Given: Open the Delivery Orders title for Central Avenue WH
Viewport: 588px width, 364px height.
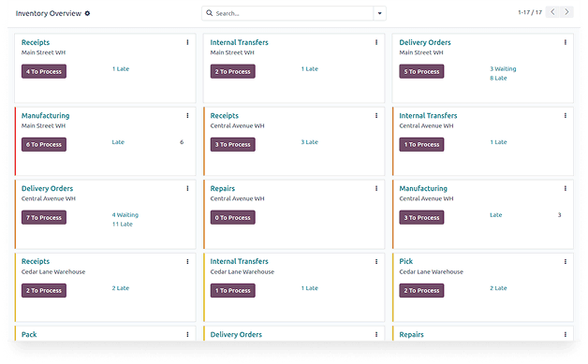Looking at the screenshot, I should coord(47,189).
